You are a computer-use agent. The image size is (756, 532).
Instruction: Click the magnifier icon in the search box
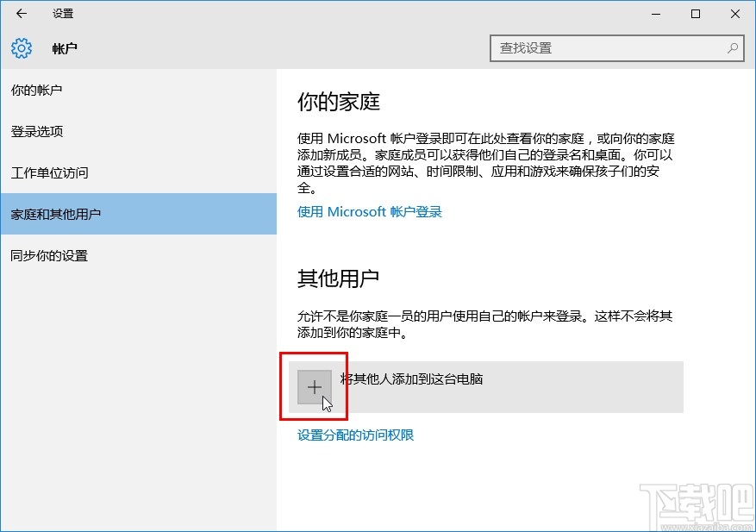click(x=731, y=48)
